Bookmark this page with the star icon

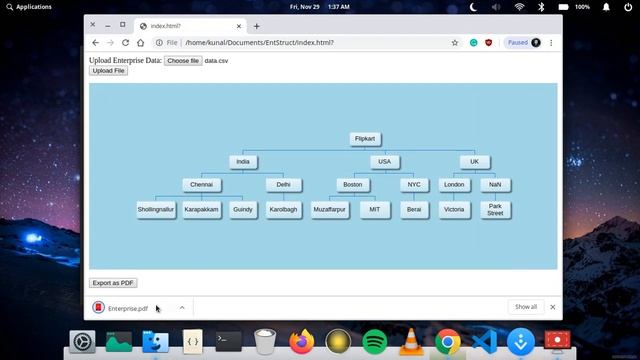(x=455, y=42)
